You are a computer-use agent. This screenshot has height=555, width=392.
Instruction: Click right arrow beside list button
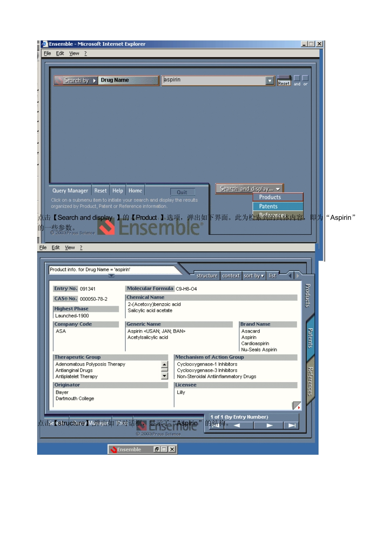click(298, 275)
